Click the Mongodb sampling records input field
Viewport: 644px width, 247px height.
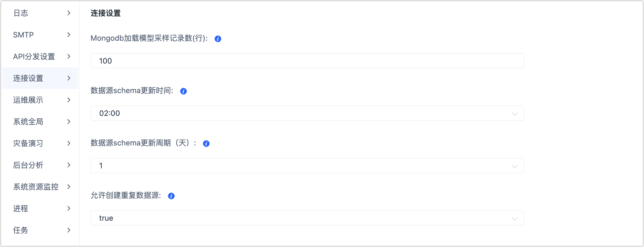tap(307, 61)
